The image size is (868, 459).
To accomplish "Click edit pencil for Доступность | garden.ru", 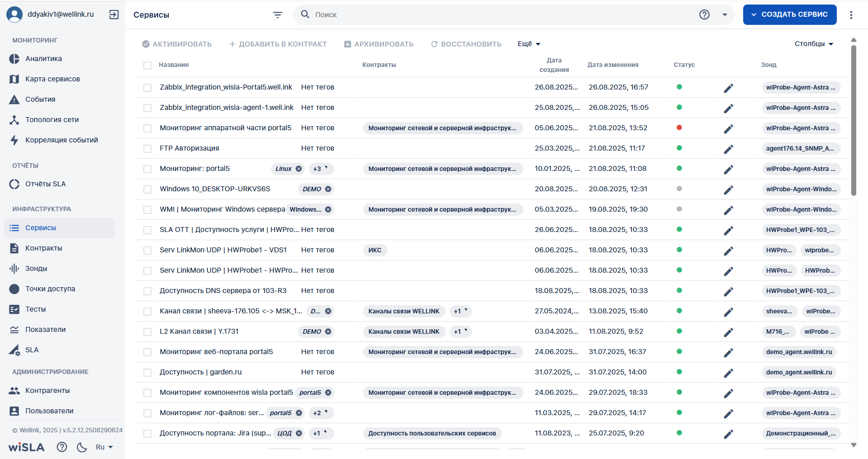I will [728, 373].
